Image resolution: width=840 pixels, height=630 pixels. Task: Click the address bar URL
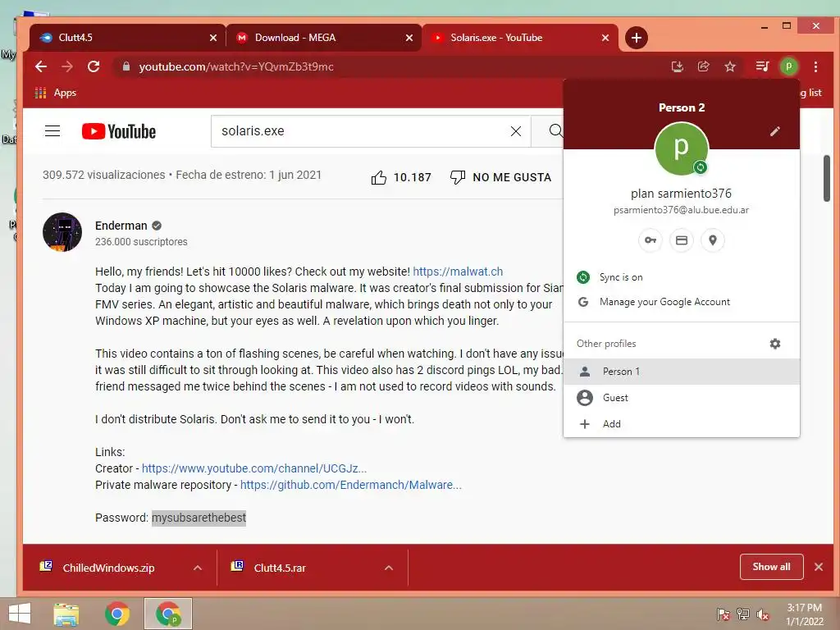[x=236, y=66]
